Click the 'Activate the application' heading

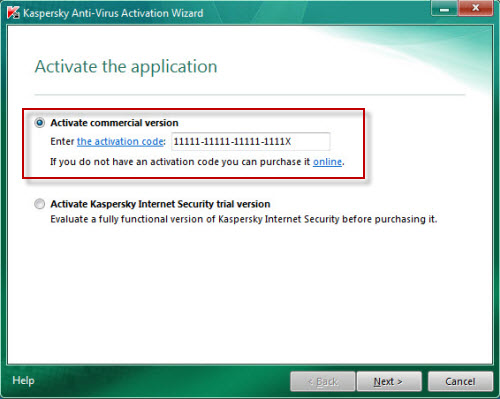[126, 66]
